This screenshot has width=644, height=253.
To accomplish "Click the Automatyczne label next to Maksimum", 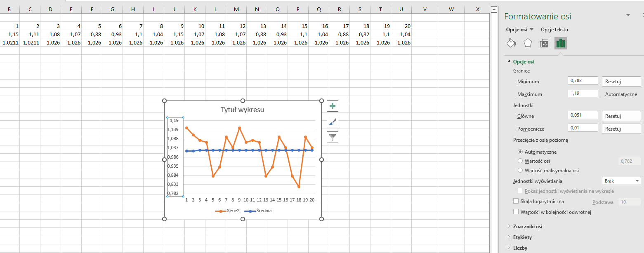I will tap(621, 94).
